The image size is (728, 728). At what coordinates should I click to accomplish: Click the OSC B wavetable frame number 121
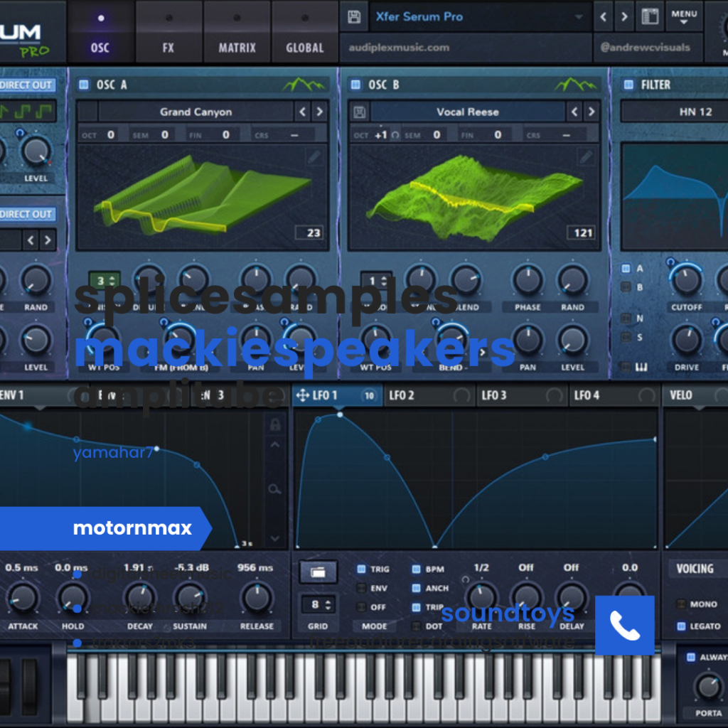(x=583, y=232)
